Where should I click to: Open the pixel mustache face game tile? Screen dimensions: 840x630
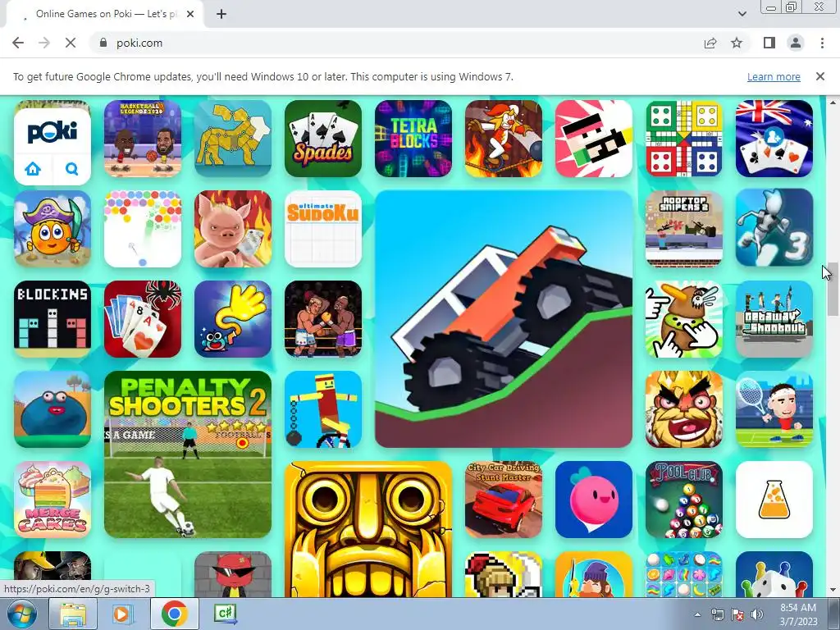click(x=594, y=138)
